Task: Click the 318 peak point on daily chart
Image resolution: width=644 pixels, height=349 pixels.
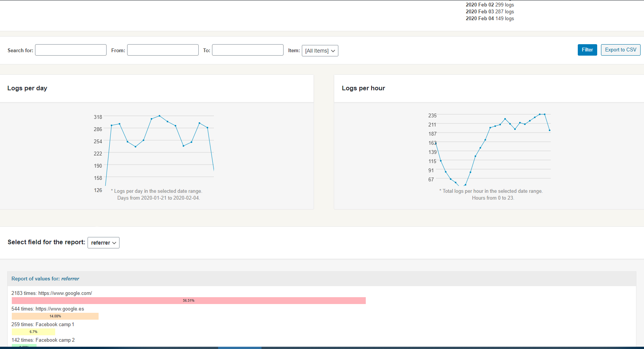Action: click(x=159, y=115)
